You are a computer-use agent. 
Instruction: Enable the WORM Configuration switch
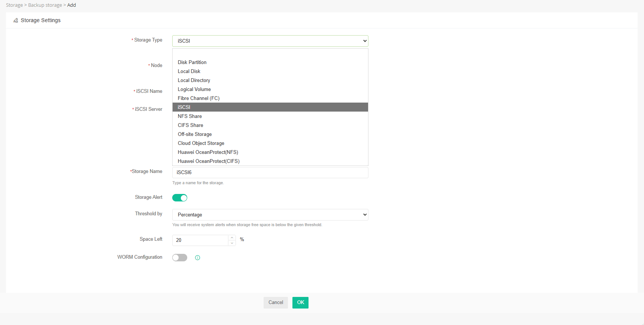pyautogui.click(x=180, y=258)
